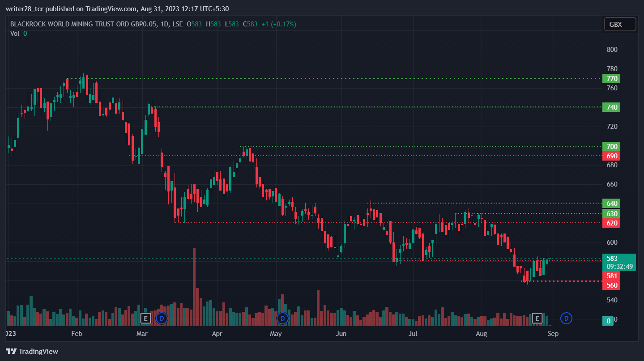
Task: Select the green 740 price level label
Action: (611, 107)
